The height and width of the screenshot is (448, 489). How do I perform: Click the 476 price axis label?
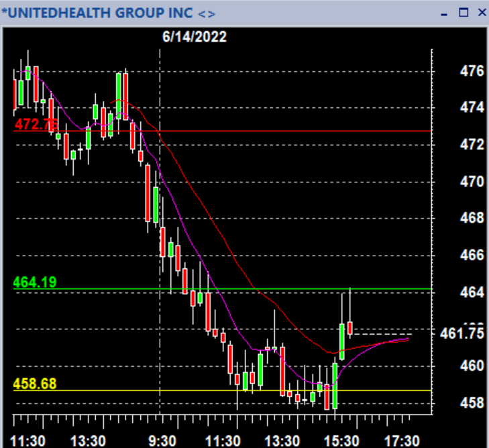coord(472,71)
